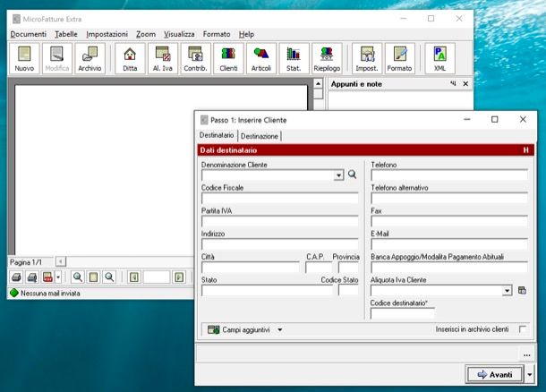Open the Al. Iva table icon
This screenshot has width=546, height=392.
point(163,58)
